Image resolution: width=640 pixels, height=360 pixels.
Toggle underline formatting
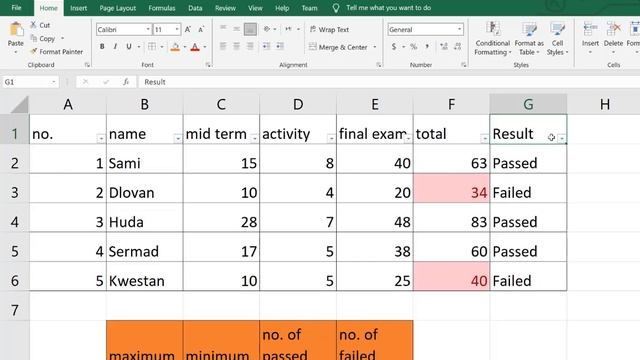pos(129,47)
